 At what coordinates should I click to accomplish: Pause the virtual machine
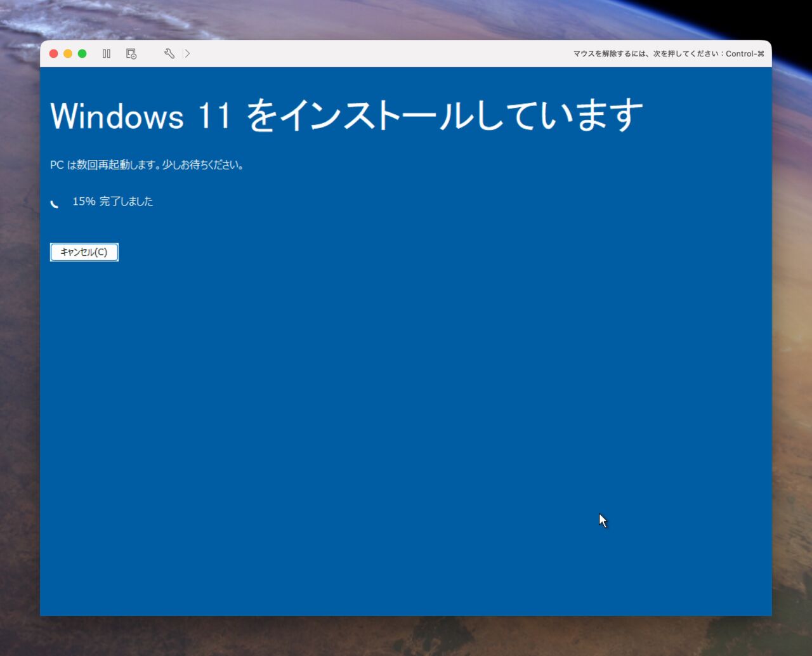(x=107, y=54)
